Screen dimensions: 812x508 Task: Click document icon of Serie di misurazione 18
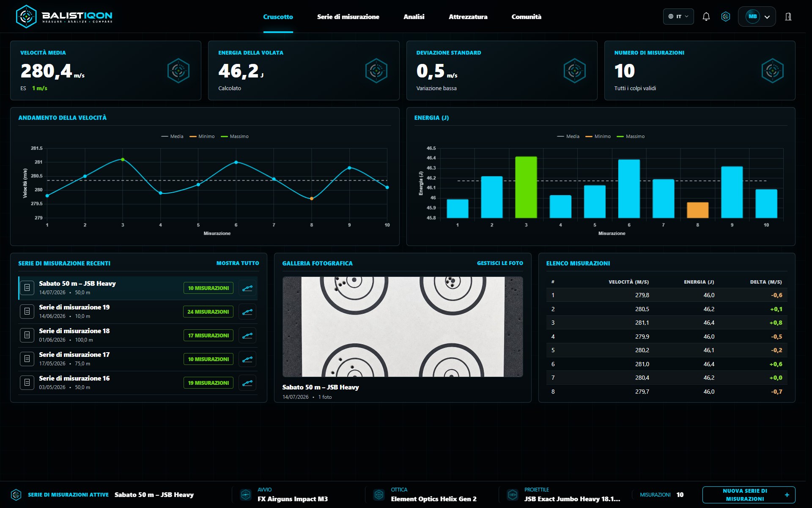(27, 335)
